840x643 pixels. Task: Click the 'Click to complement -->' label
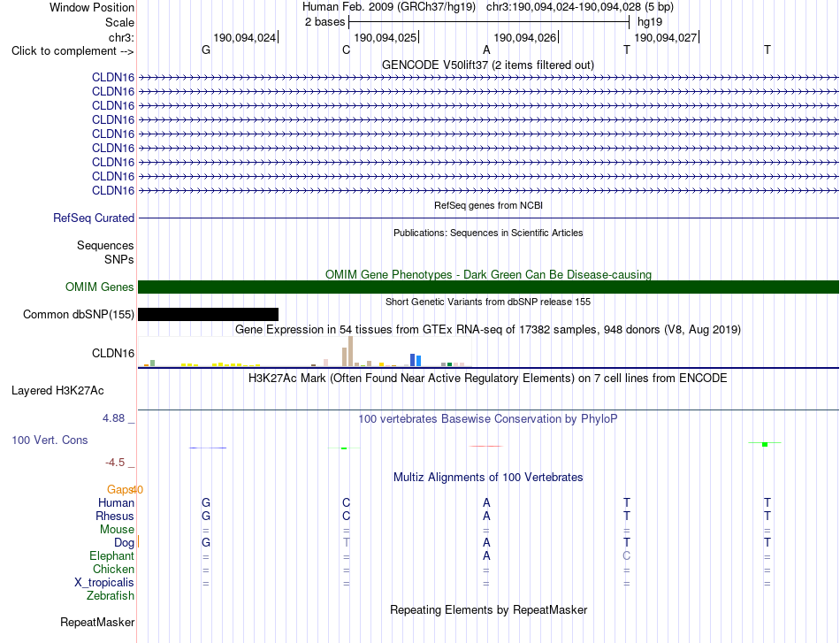[73, 51]
